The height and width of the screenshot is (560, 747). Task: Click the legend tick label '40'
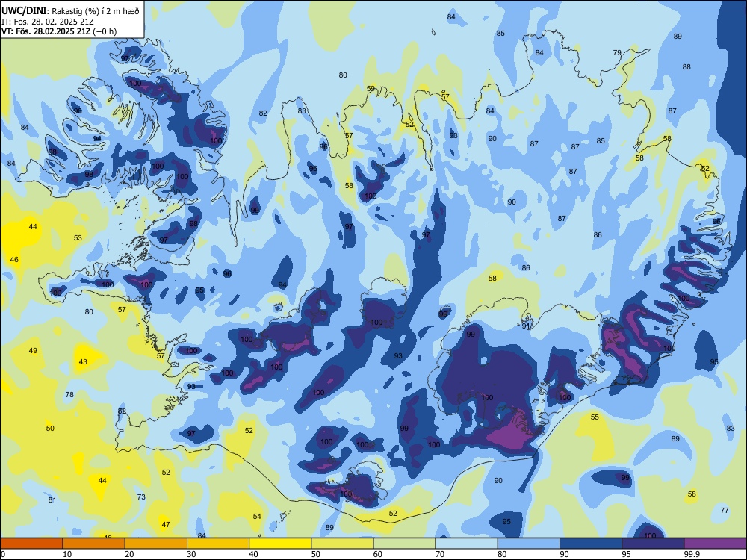click(254, 554)
